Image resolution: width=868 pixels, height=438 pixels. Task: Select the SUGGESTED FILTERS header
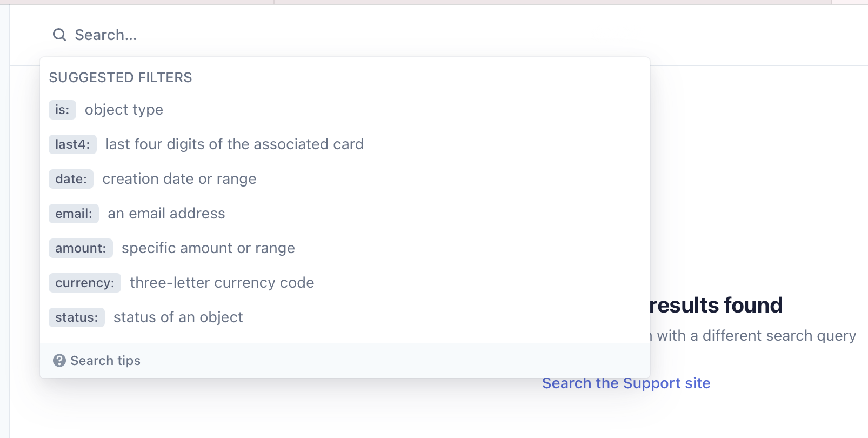(x=120, y=77)
